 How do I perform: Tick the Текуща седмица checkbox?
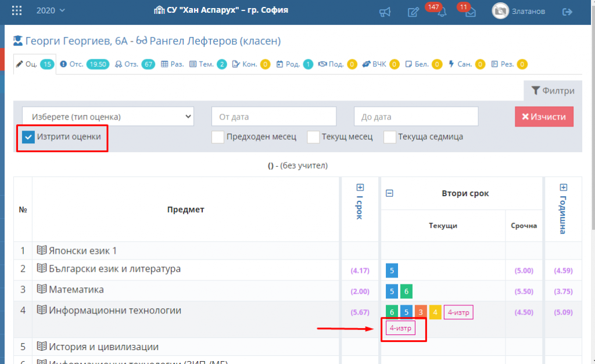click(x=390, y=137)
